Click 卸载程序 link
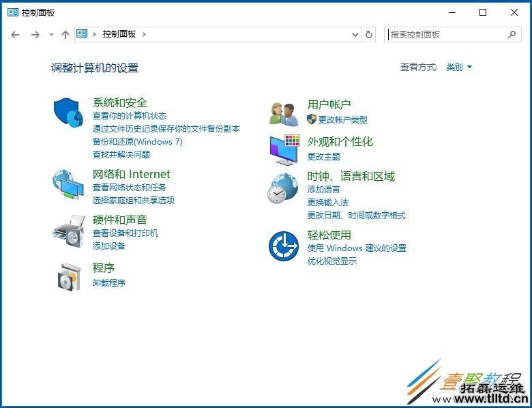 [x=109, y=282]
